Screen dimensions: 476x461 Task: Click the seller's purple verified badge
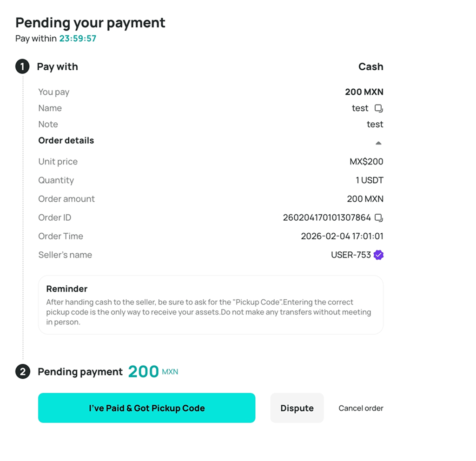point(378,255)
